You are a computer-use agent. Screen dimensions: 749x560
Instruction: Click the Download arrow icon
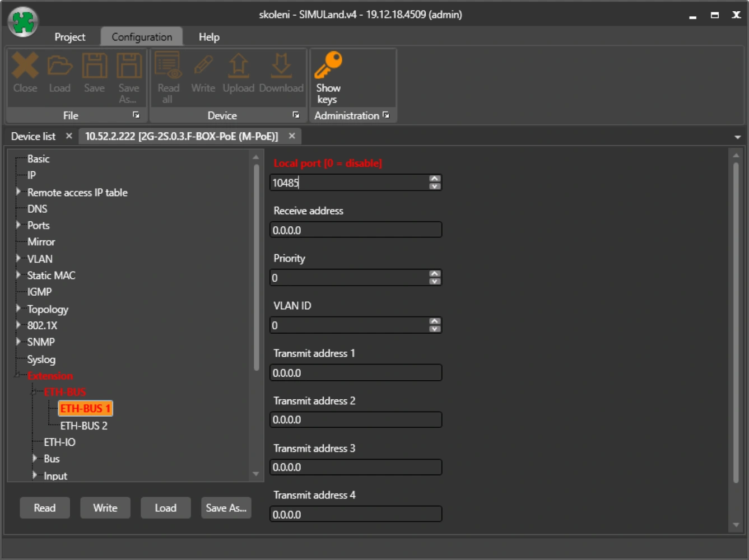coord(281,66)
